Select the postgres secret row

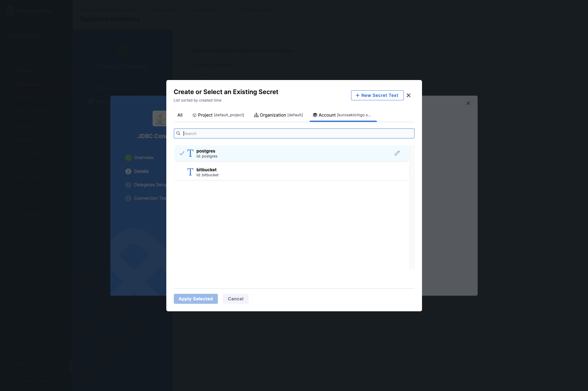[x=291, y=153]
